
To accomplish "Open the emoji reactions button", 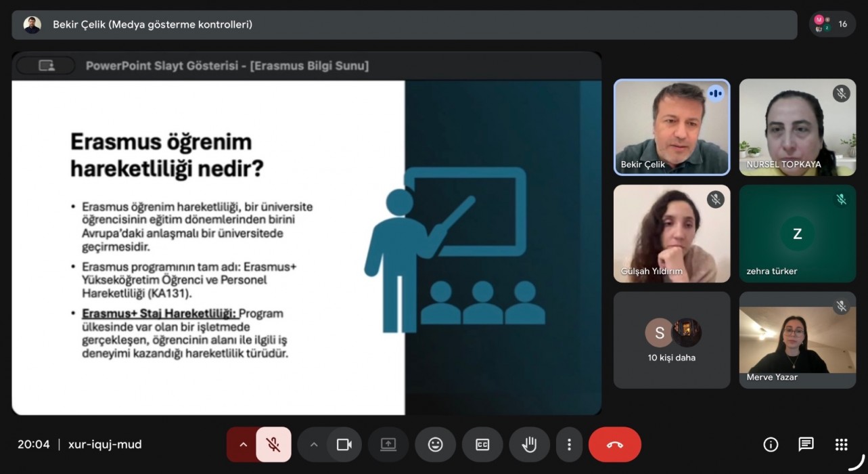I will (436, 445).
